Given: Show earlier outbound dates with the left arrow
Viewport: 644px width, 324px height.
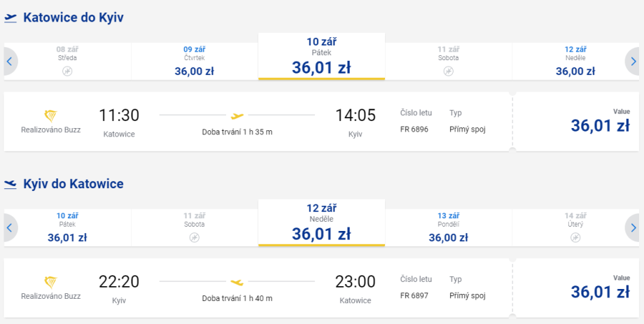Looking at the screenshot, I should (x=10, y=62).
